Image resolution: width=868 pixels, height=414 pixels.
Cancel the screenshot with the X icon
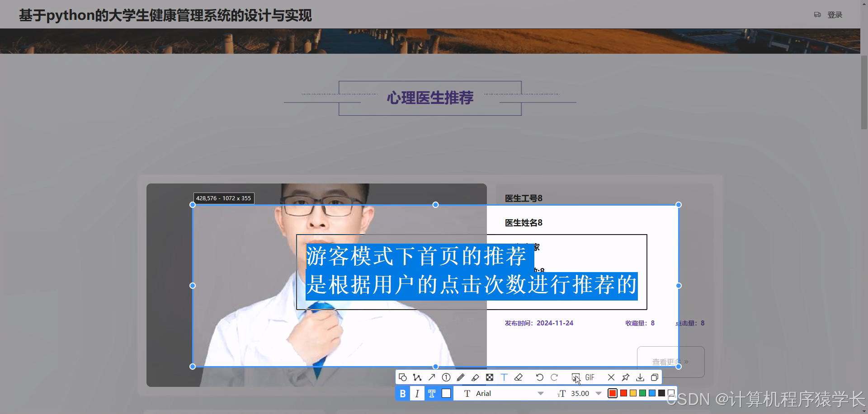[x=611, y=377]
